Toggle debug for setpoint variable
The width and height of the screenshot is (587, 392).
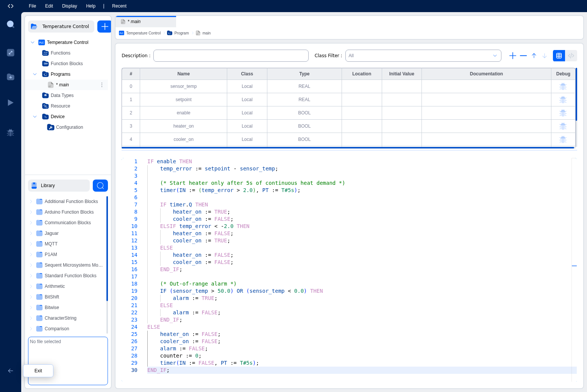pos(563,100)
